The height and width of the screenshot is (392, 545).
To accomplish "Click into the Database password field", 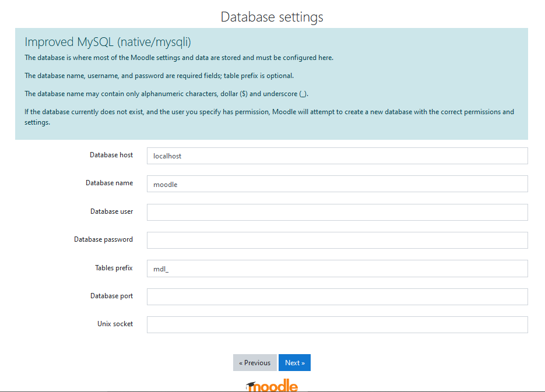I will 337,241.
